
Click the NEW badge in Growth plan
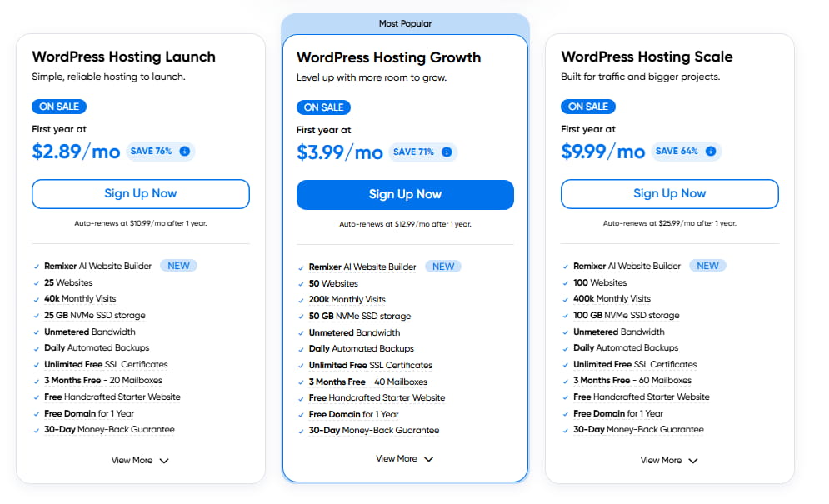pos(443,267)
